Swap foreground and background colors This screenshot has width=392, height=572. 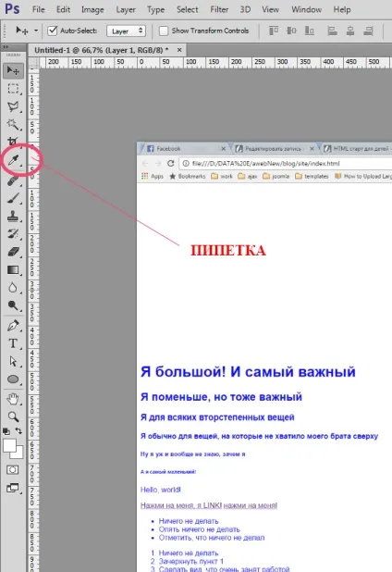pyautogui.click(x=18, y=431)
